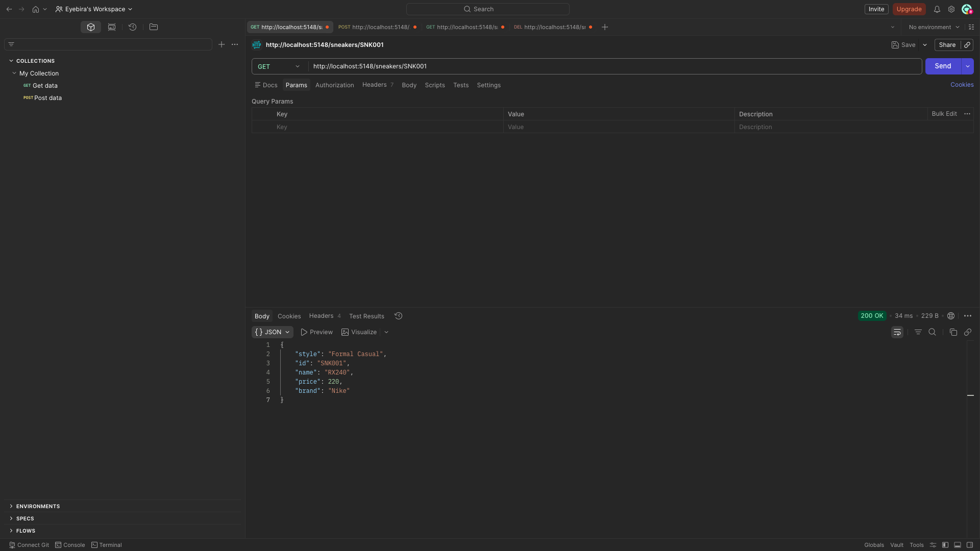The height and width of the screenshot is (551, 980).
Task: Open the notifications bell
Action: 937,9
